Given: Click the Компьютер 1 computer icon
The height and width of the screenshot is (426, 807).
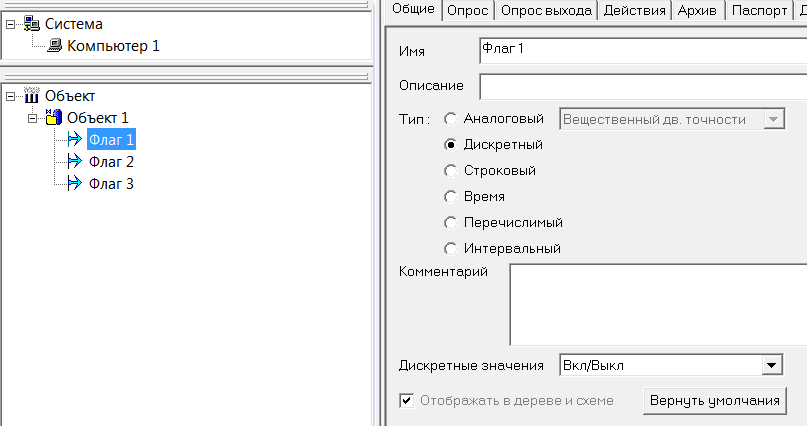Looking at the screenshot, I should (x=54, y=46).
